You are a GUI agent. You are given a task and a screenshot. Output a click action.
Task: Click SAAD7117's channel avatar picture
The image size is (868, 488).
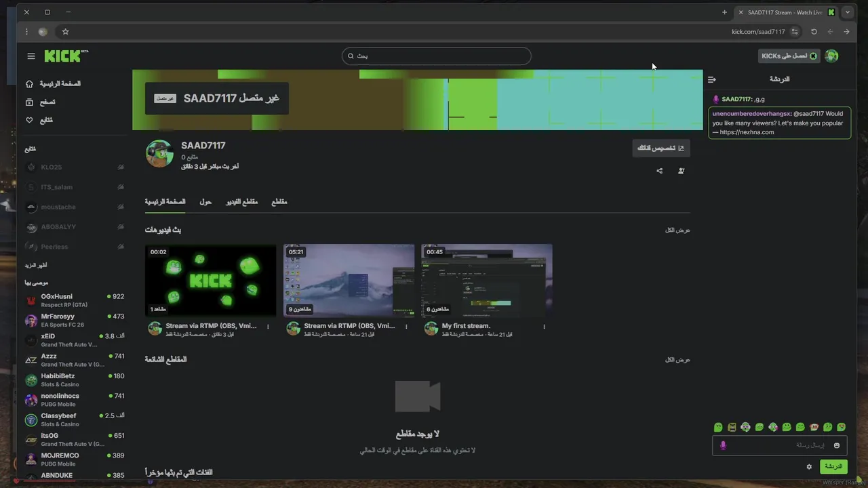click(159, 154)
